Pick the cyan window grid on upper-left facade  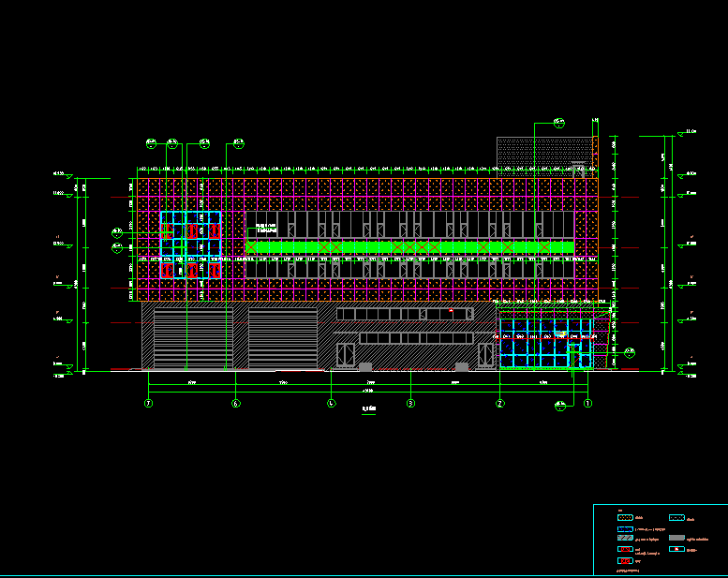tap(190, 245)
